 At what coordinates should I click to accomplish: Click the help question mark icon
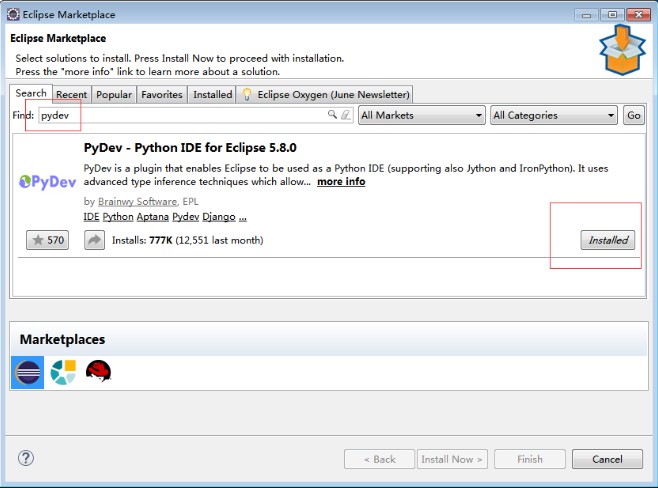point(26,458)
